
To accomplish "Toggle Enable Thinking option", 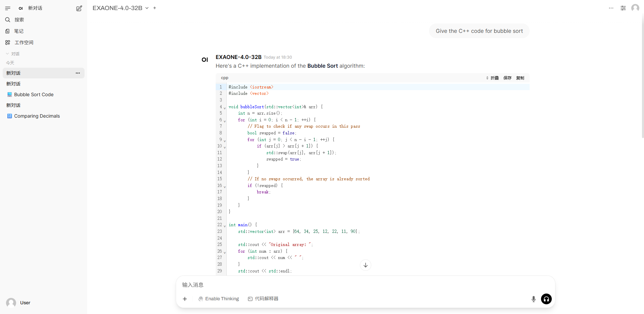I will pyautogui.click(x=219, y=299).
